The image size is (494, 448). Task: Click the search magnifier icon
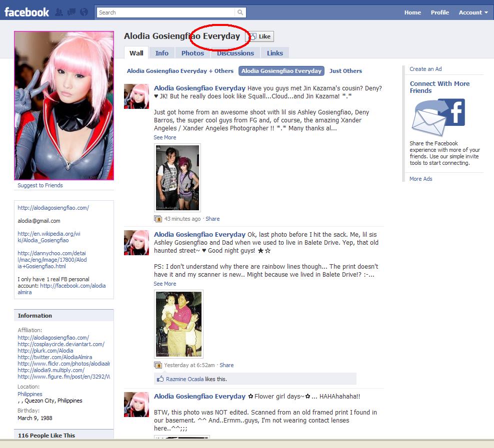tap(240, 12)
